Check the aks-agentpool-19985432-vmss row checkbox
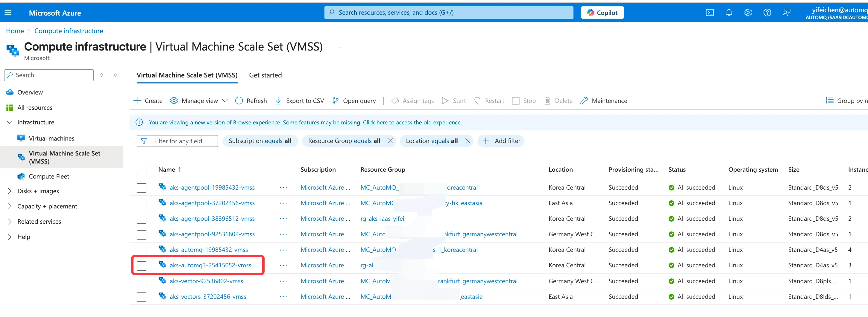This screenshot has width=868, height=317. [142, 188]
